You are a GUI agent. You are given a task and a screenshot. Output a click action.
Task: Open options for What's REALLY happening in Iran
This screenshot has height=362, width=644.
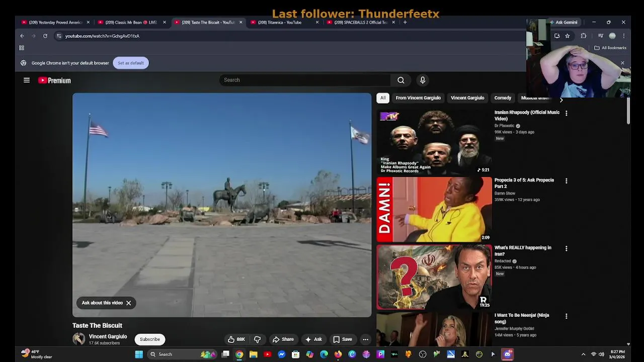click(566, 248)
